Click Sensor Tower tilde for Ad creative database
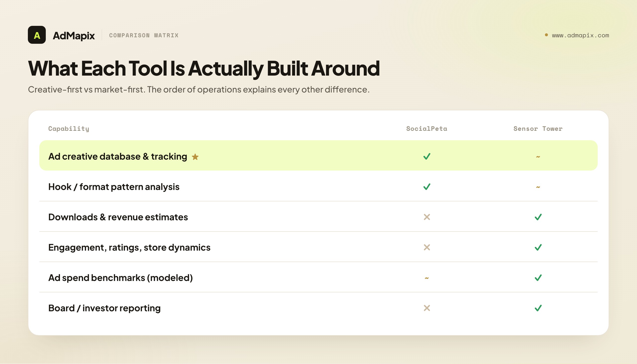637x364 pixels. tap(538, 157)
